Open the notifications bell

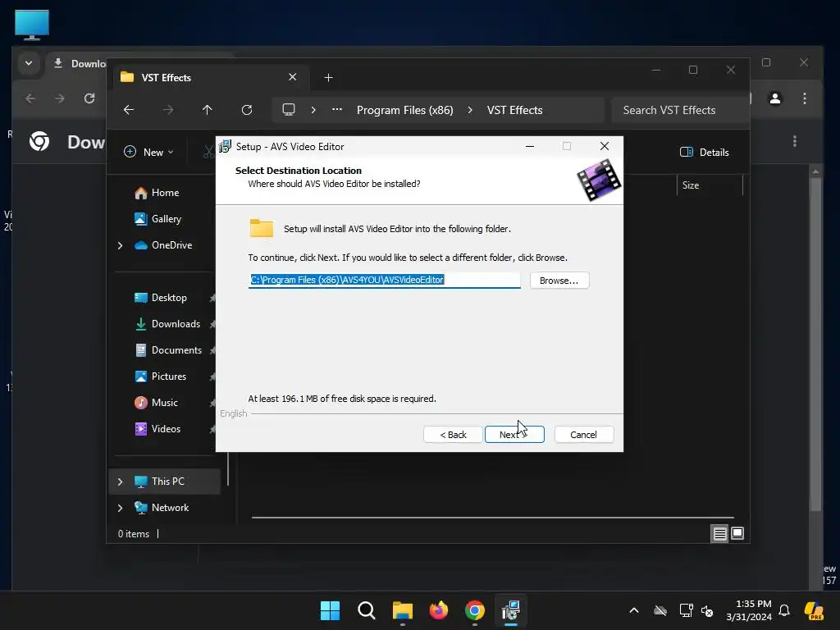pos(784,610)
